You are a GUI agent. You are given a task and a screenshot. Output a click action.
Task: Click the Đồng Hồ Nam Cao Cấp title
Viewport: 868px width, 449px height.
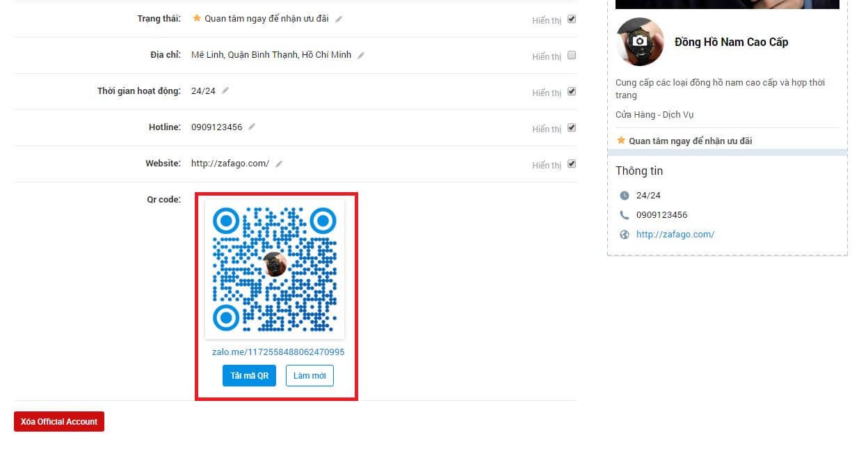pyautogui.click(x=731, y=42)
